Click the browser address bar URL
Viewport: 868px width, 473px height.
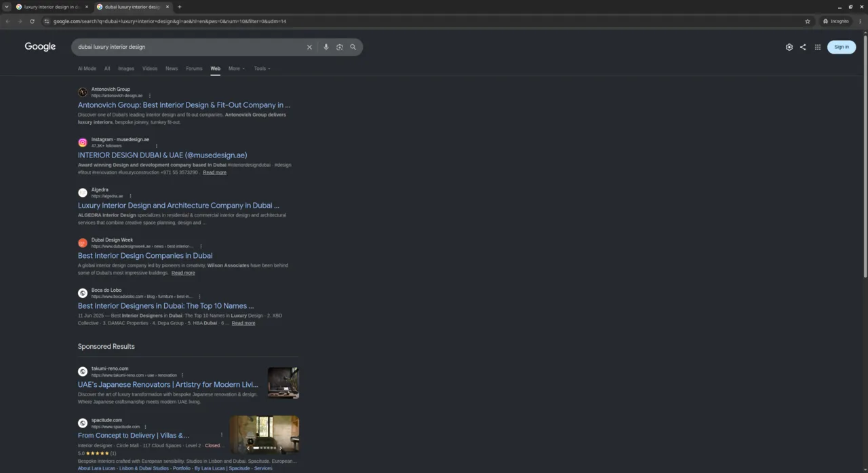[170, 21]
